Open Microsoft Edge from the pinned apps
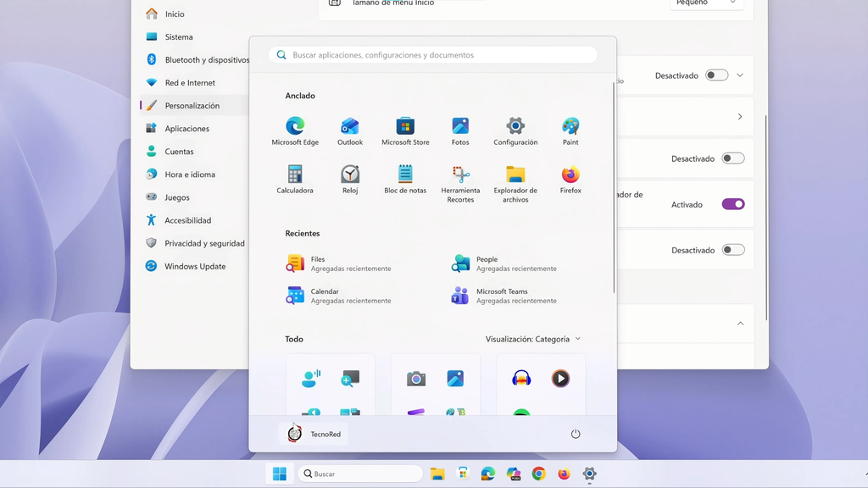Viewport: 868px width, 488px height. point(295,131)
